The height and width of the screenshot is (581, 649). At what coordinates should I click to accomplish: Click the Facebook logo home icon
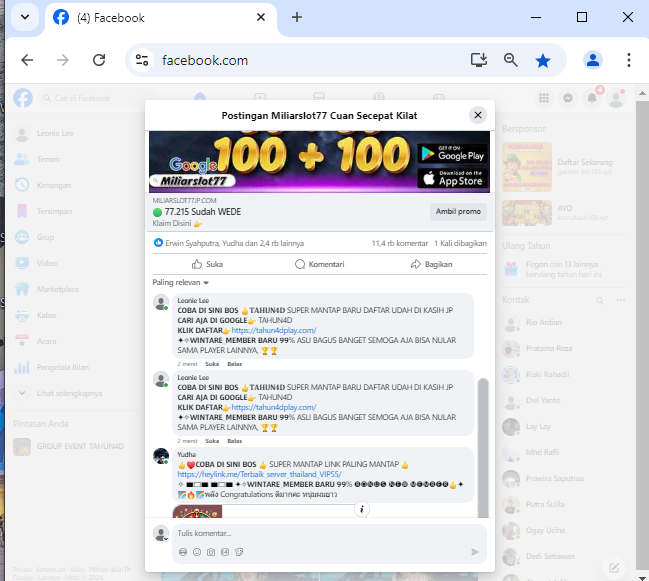23,98
